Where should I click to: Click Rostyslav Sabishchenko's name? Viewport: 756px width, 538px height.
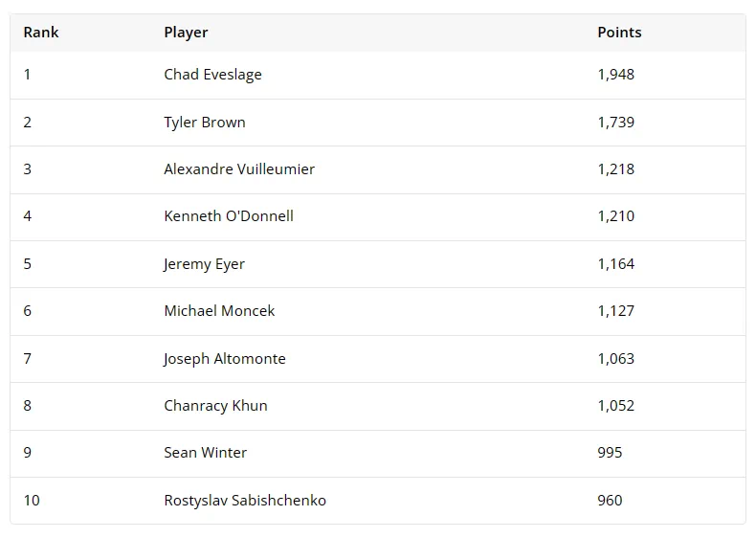[244, 501]
